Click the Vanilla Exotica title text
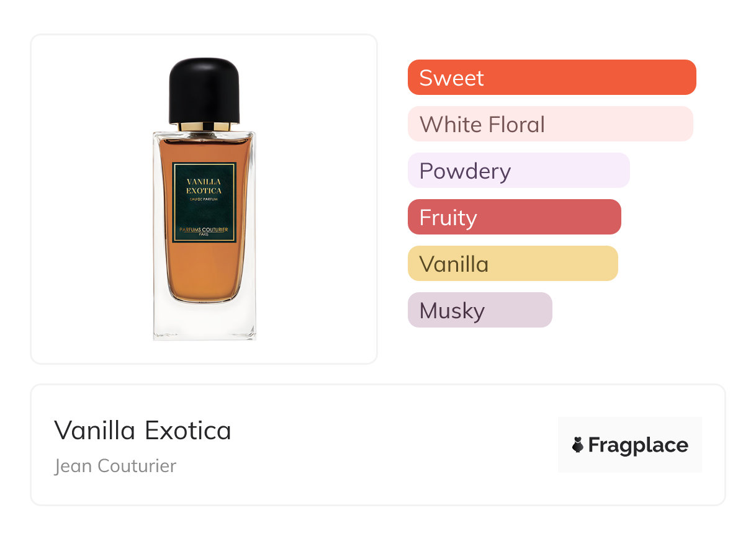The height and width of the screenshot is (536, 756). (x=143, y=430)
